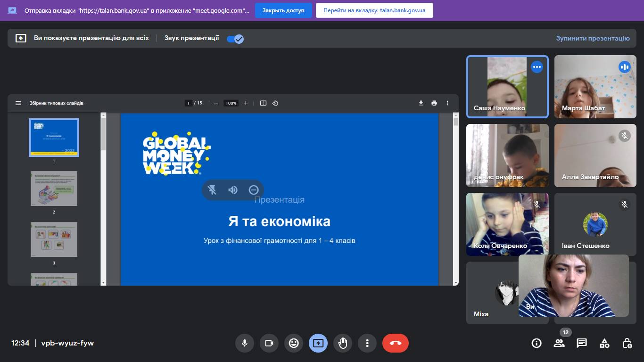
Task: Open the emoji reactions button
Action: (294, 343)
